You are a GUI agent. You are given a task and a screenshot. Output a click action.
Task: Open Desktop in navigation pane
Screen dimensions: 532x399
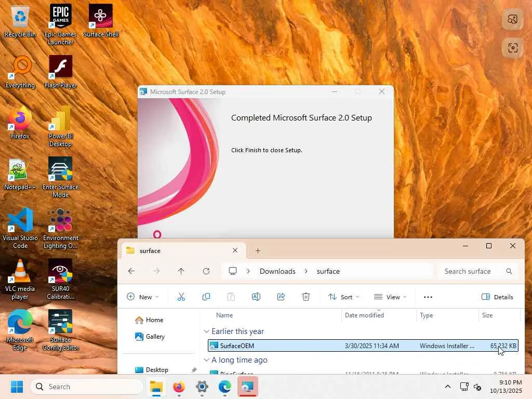151,369
